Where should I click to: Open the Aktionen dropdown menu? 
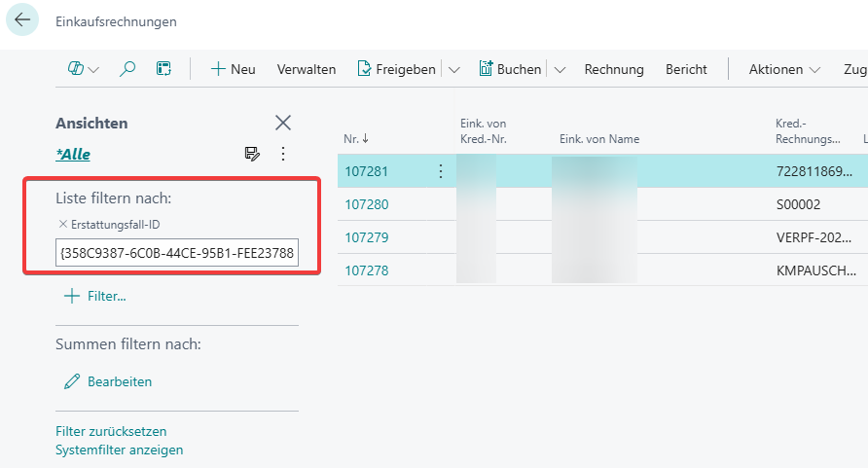coord(784,69)
